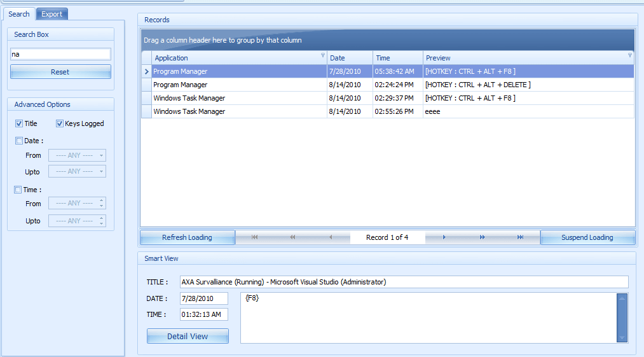Viewport: 644px width, 357px height.
Task: Select the Search tab
Action: 19,14
